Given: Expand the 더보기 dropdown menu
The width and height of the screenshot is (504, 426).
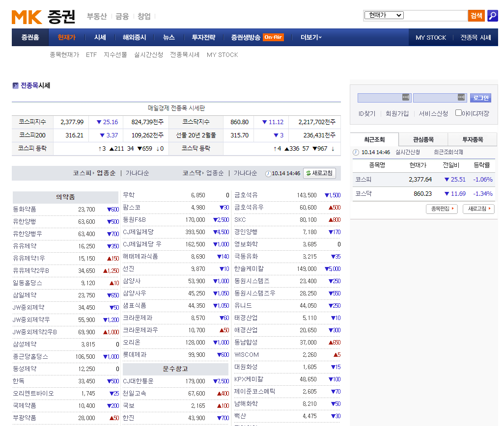Looking at the screenshot, I should (311, 37).
